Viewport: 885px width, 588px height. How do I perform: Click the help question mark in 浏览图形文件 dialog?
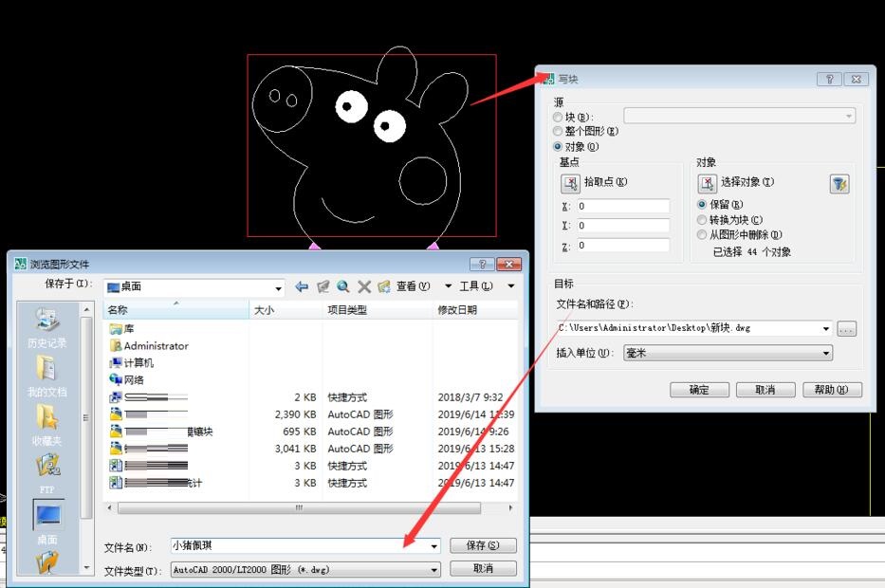tap(482, 264)
